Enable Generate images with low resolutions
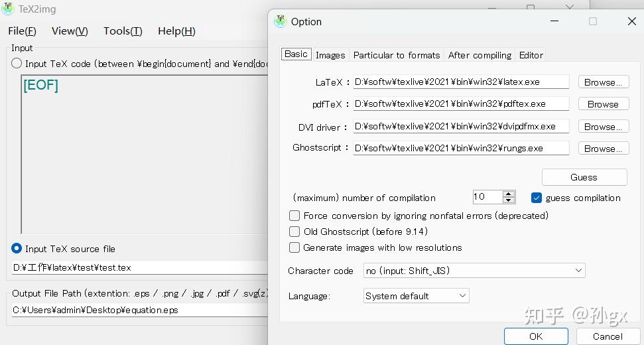Viewport: 644px width, 345px height. pos(294,247)
